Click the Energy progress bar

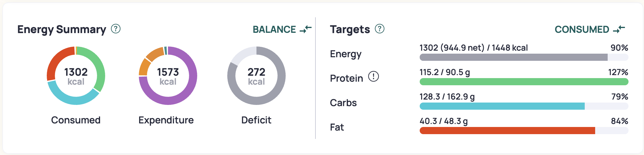tap(524, 57)
